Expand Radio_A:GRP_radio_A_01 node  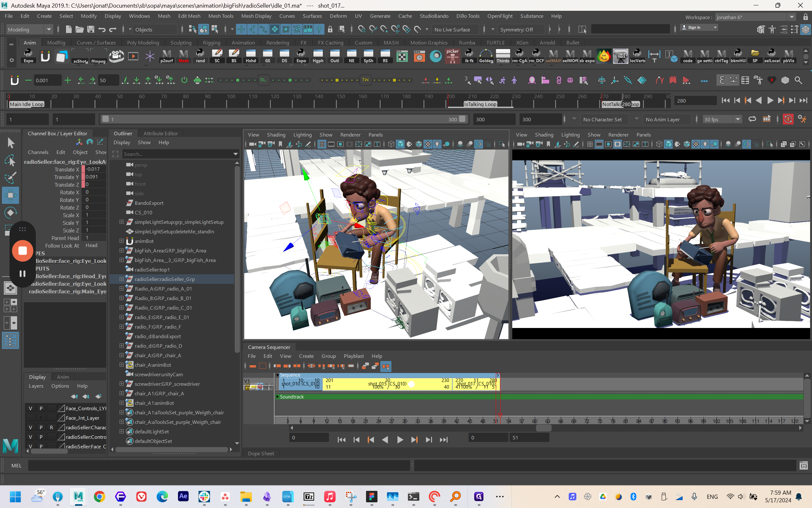tap(121, 289)
